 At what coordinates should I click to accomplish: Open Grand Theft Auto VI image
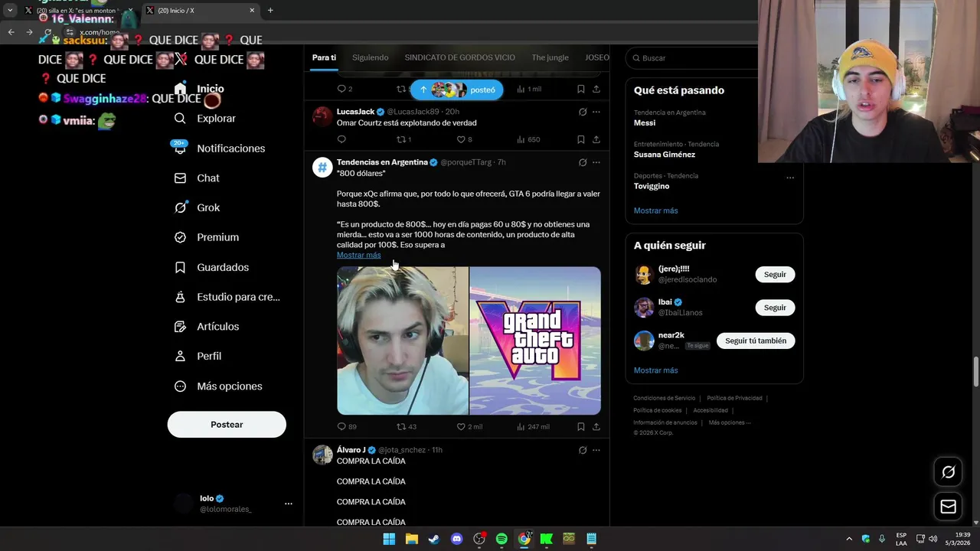click(x=535, y=341)
